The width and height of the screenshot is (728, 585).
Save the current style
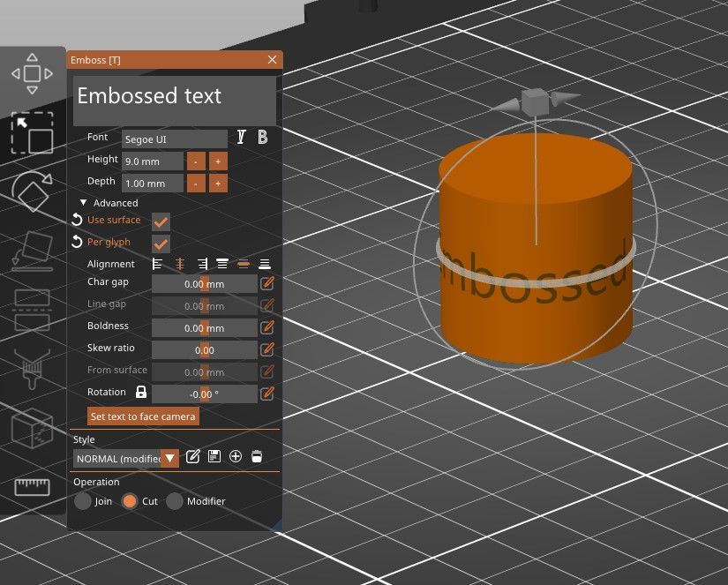click(x=214, y=456)
